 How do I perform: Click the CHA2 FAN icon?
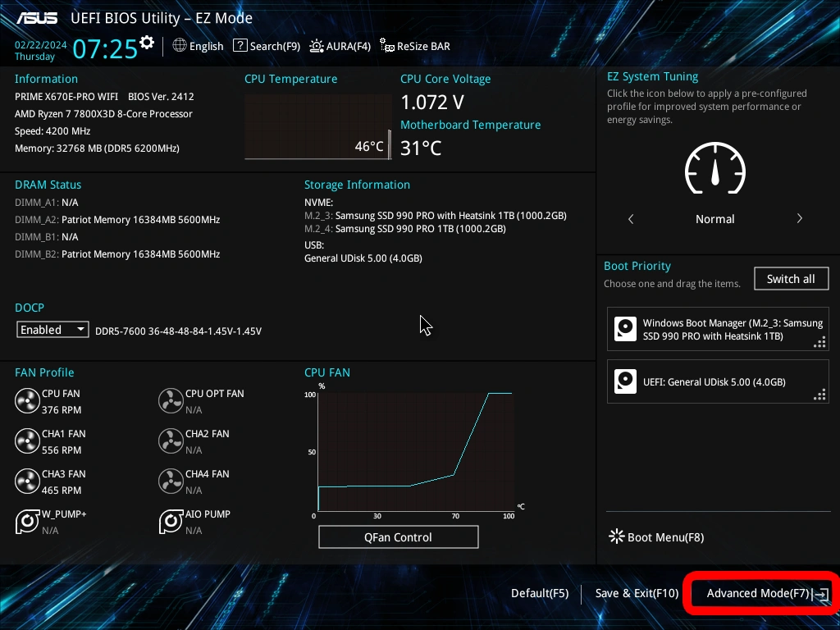tap(171, 441)
